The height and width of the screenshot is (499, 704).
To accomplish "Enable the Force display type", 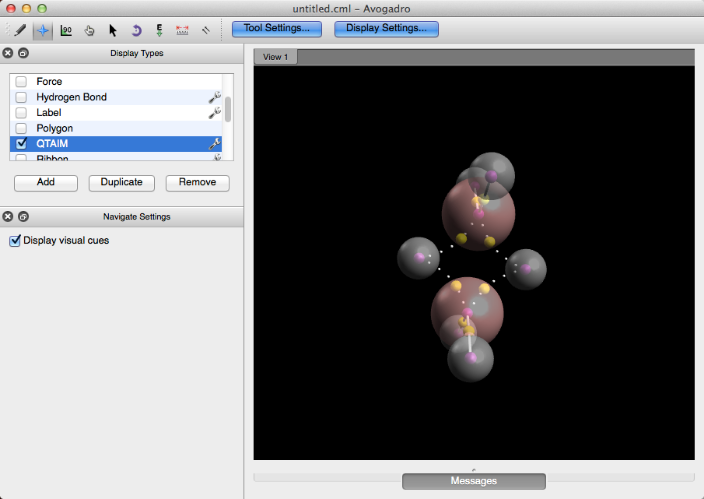I will pyautogui.click(x=22, y=82).
